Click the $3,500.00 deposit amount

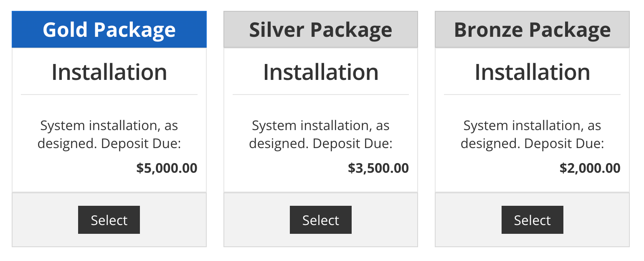pos(378,168)
